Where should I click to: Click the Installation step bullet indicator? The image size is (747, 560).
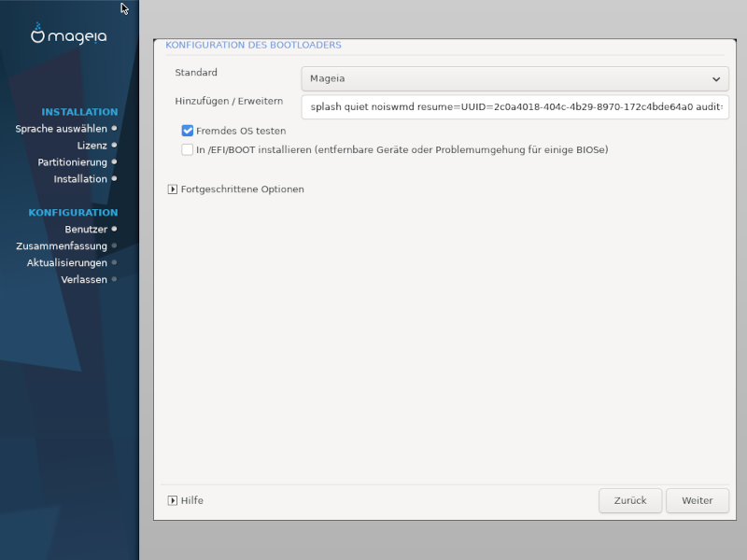tap(114, 179)
